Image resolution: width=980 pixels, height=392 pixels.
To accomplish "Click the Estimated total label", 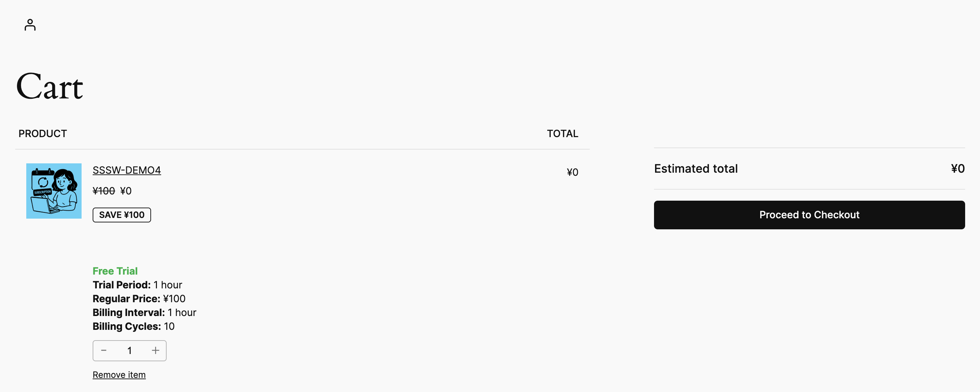I will (x=696, y=169).
